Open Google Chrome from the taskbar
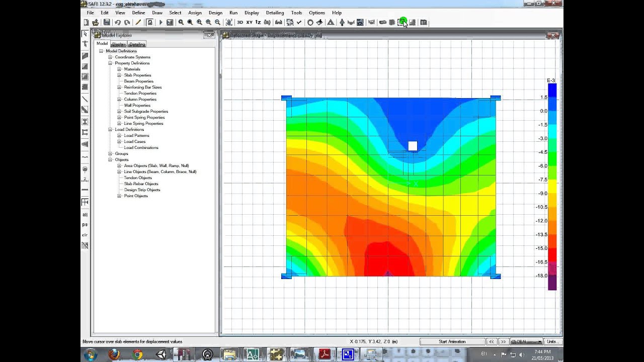The width and height of the screenshot is (644, 362). (137, 354)
